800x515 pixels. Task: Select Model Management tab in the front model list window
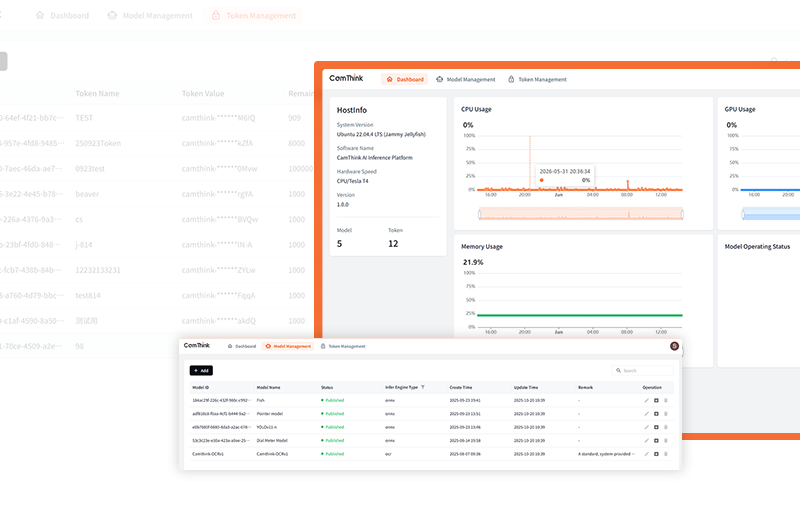click(x=288, y=346)
